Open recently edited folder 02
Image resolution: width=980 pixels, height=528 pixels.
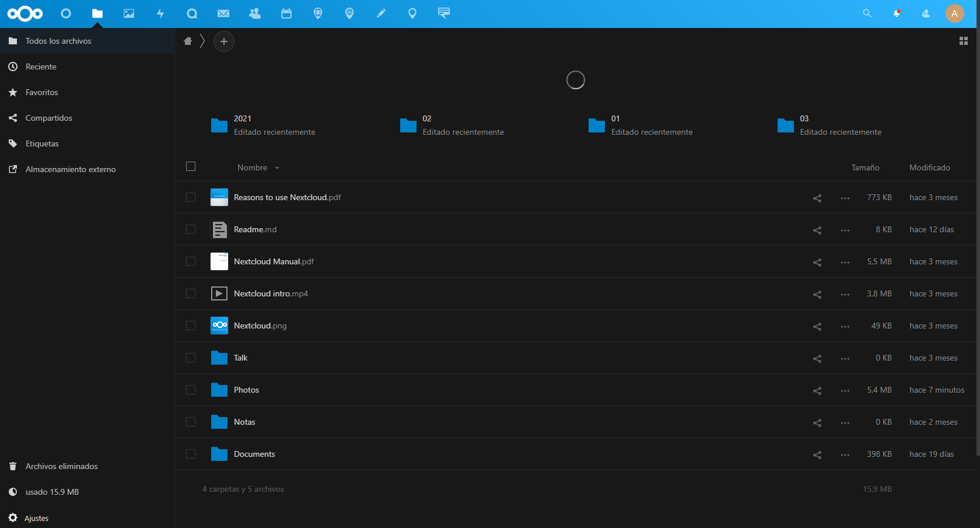(452, 125)
